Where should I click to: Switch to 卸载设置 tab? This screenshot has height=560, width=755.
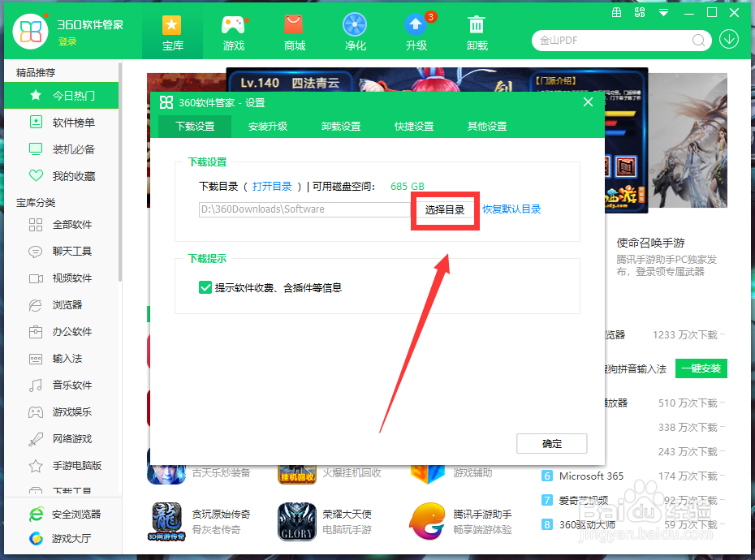point(341,126)
